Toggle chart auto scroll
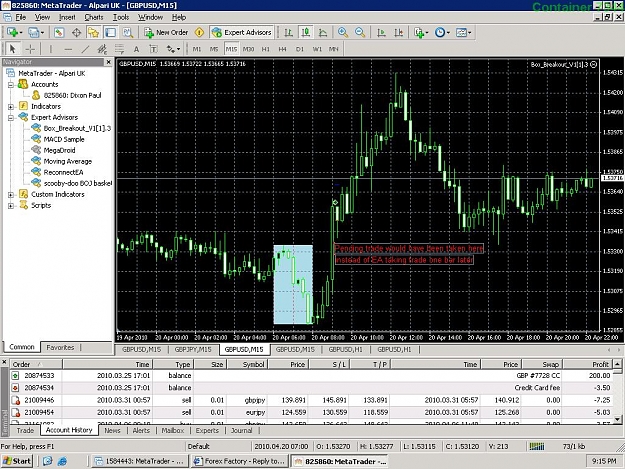 (x=381, y=33)
